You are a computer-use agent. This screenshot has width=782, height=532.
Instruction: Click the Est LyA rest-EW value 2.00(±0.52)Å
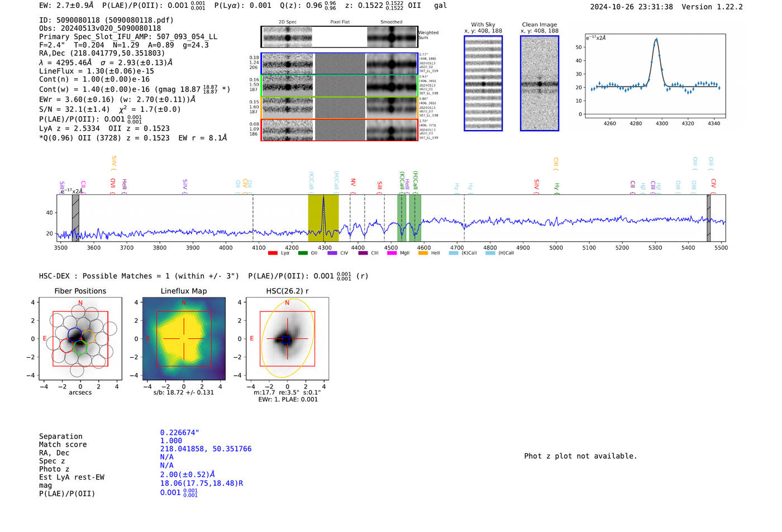tap(188, 475)
